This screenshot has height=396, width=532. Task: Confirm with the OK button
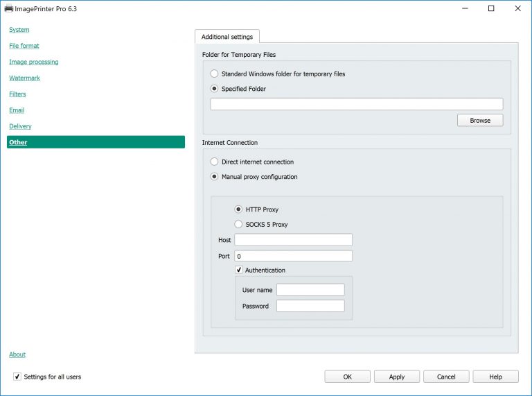point(348,377)
